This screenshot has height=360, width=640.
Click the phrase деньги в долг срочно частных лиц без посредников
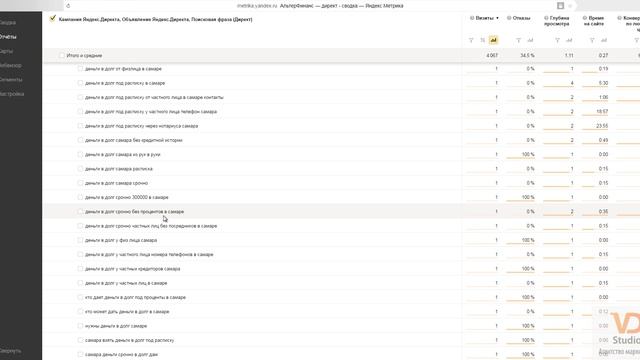[x=151, y=226]
